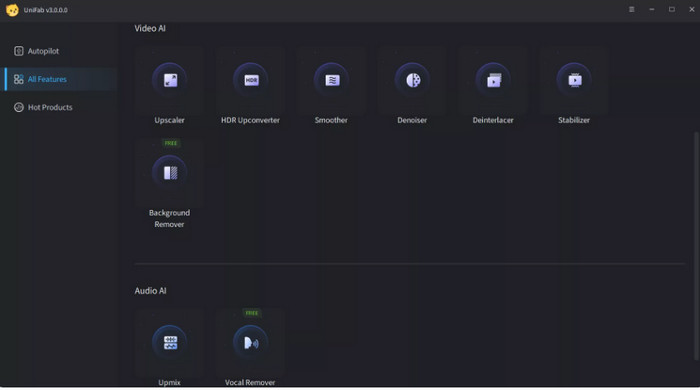700x390 pixels.
Task: Close the UniFab window
Action: [692, 9]
